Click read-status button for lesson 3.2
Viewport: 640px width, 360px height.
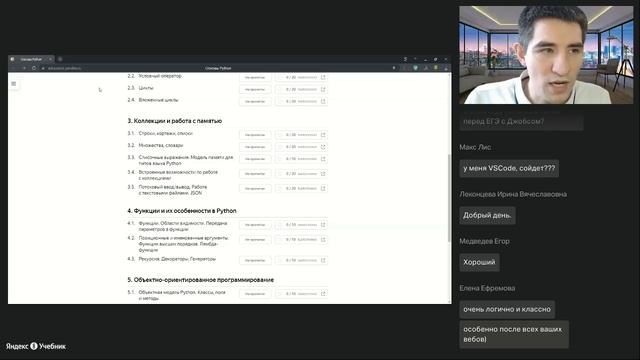(x=255, y=147)
